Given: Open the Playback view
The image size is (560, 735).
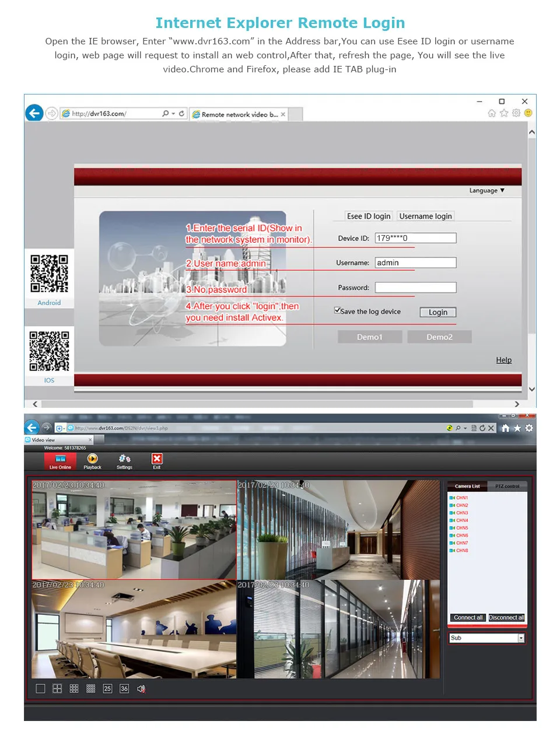Looking at the screenshot, I should pos(92,461).
